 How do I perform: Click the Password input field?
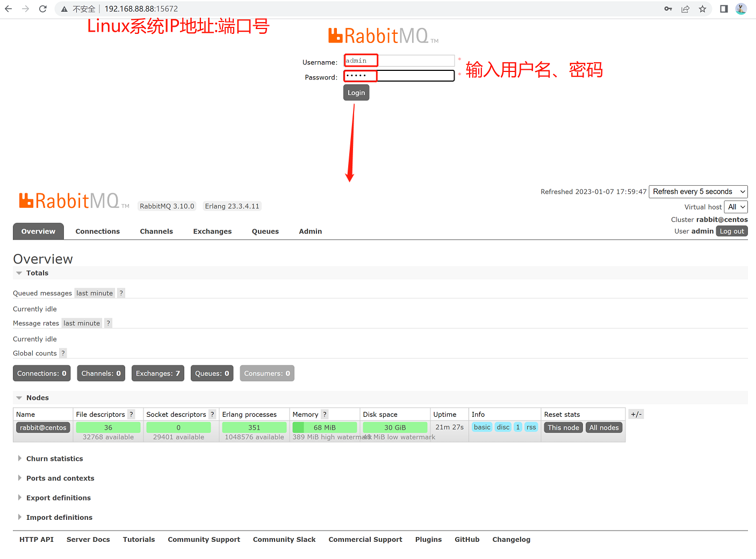click(399, 76)
